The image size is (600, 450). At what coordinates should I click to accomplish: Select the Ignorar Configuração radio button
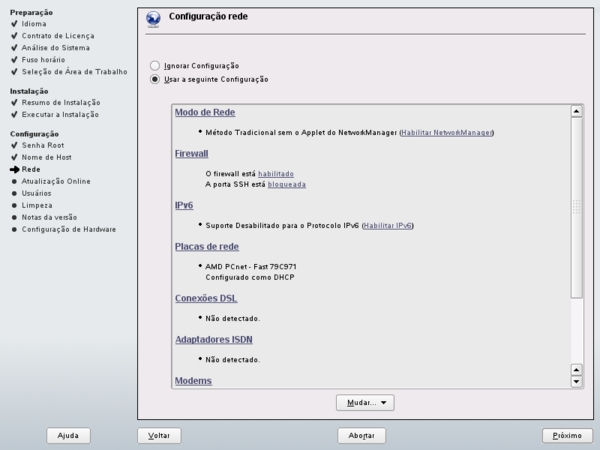(x=155, y=65)
